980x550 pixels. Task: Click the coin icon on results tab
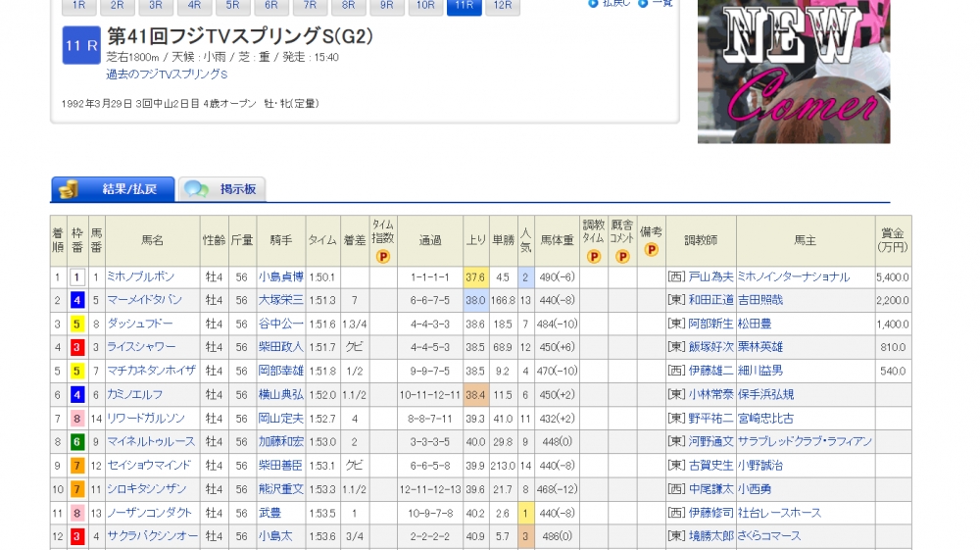[69, 189]
